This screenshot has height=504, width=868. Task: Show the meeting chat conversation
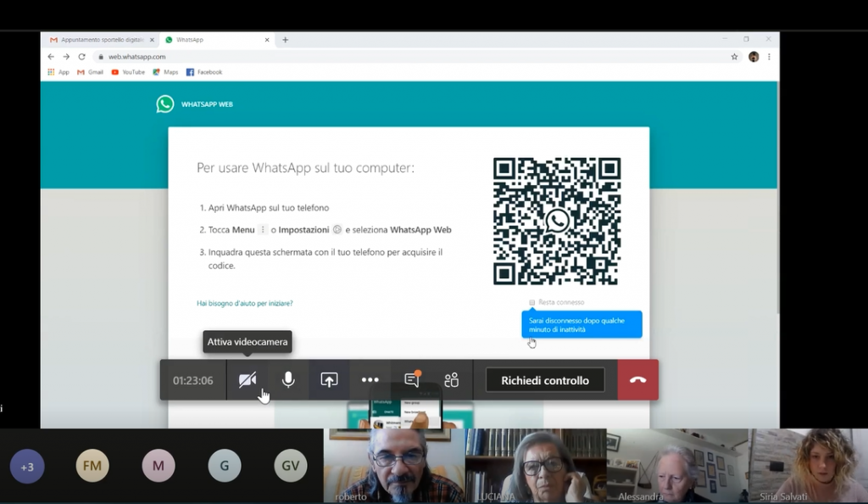(412, 379)
